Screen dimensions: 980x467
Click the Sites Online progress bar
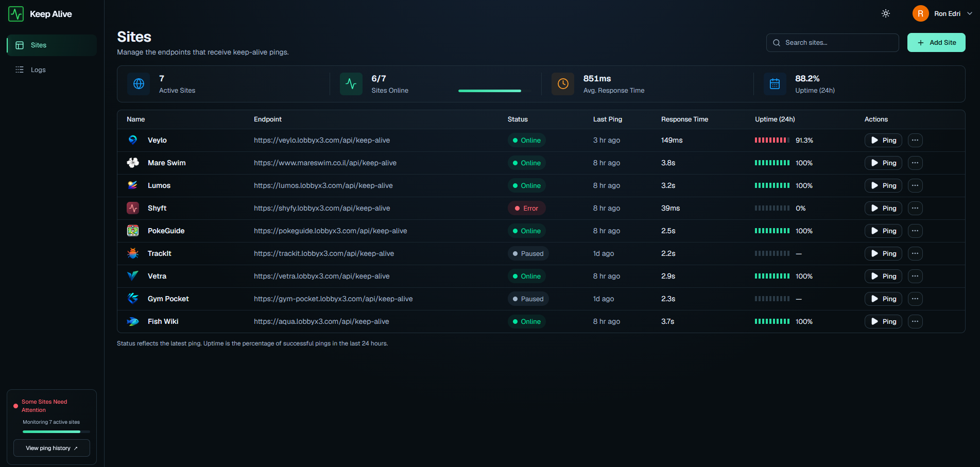click(494, 91)
